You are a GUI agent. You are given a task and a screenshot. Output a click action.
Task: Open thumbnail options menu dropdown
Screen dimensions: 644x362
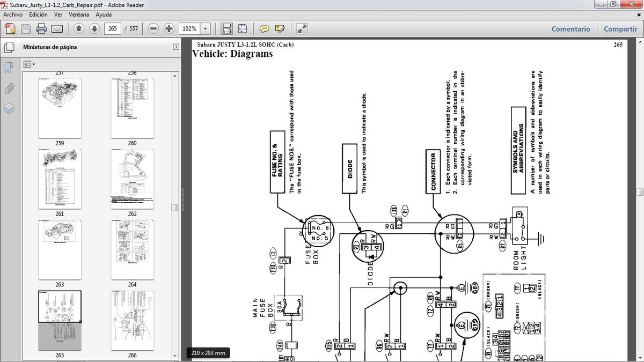[30, 64]
